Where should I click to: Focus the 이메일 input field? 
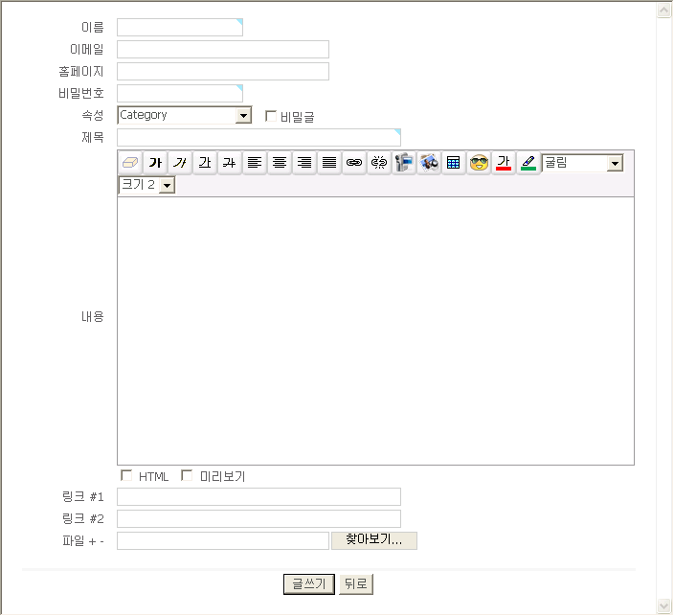click(223, 50)
